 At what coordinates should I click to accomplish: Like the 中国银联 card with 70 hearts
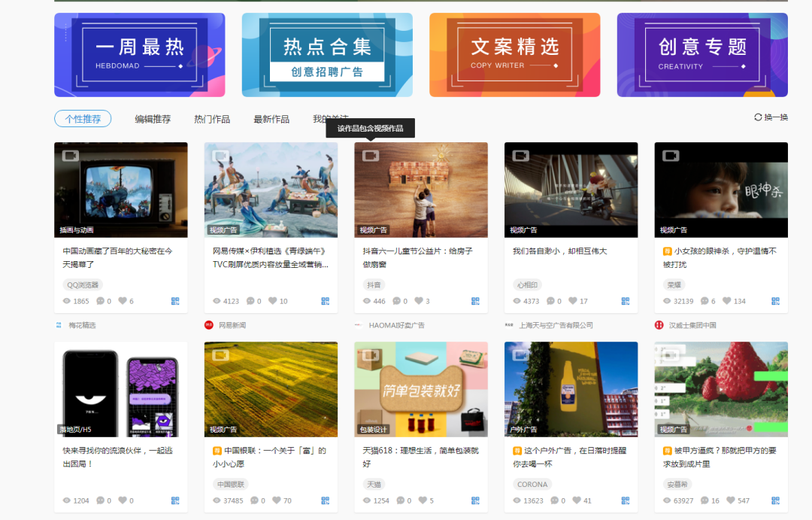(277, 500)
